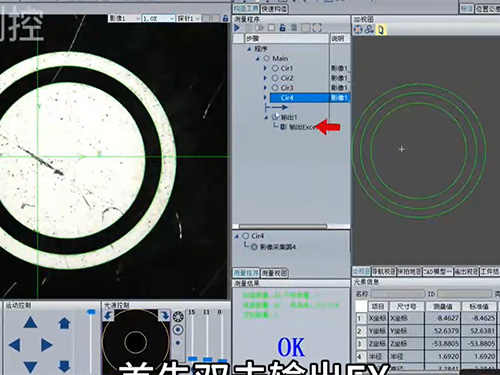
Task: Click the standard value -53.8805 cell
Action: tap(479, 343)
